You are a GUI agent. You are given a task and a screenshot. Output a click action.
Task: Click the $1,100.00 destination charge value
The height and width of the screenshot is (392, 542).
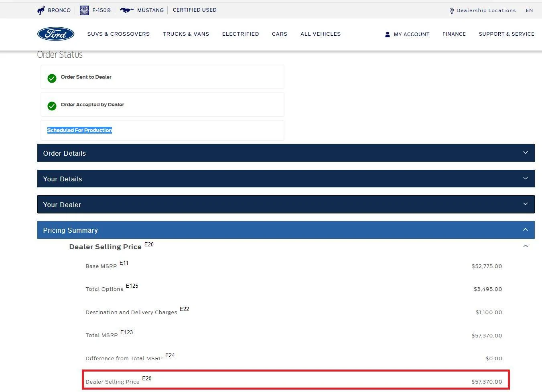(x=489, y=313)
